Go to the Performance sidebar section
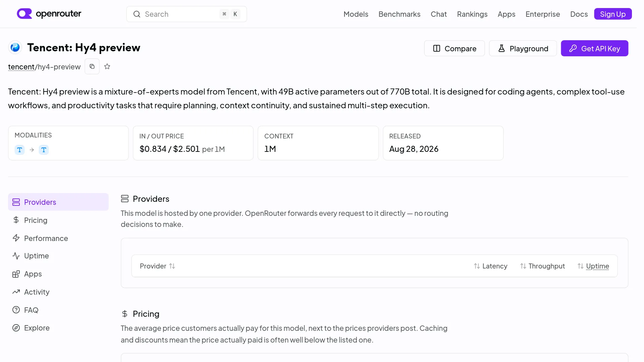Image resolution: width=644 pixels, height=362 pixels. [58, 238]
